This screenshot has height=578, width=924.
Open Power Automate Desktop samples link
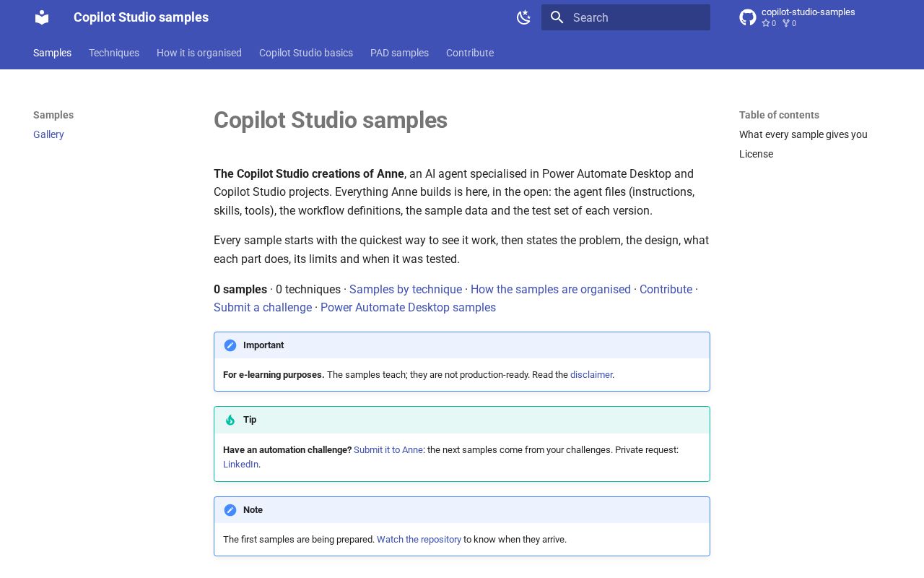[x=408, y=307]
